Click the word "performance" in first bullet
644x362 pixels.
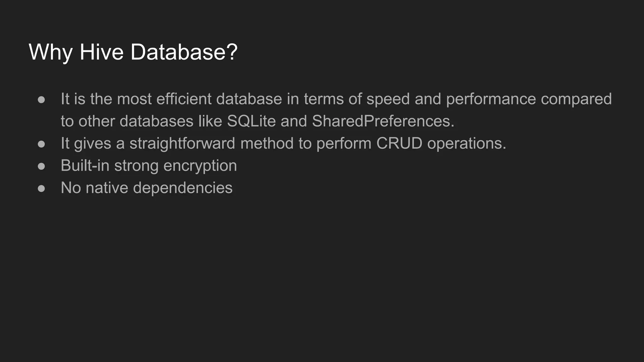(x=491, y=99)
